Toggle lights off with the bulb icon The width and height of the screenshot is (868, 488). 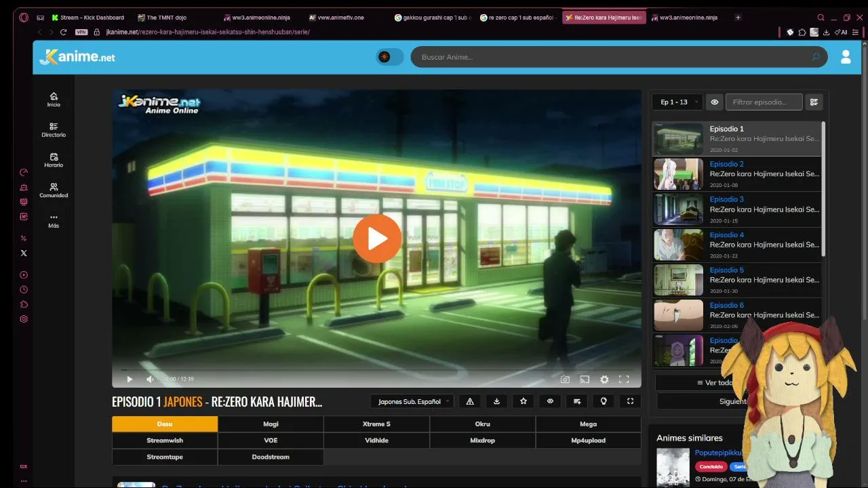coord(604,401)
